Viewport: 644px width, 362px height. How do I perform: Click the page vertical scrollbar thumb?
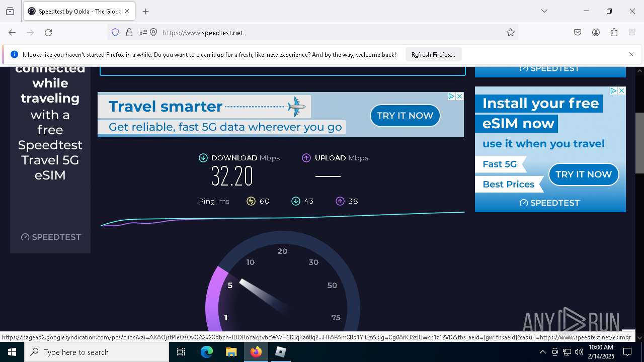click(639, 143)
